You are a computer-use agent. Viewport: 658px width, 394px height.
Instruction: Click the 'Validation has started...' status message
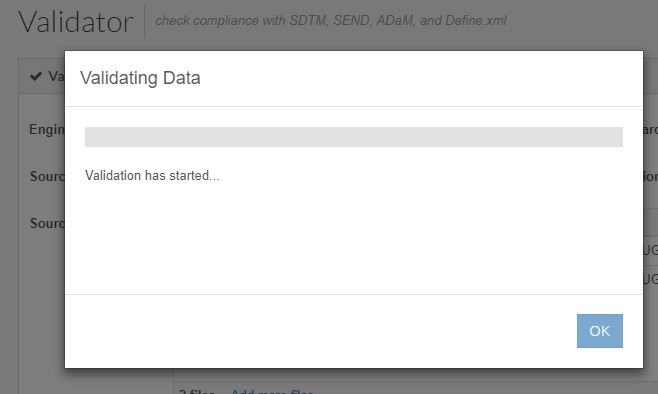pos(152,175)
